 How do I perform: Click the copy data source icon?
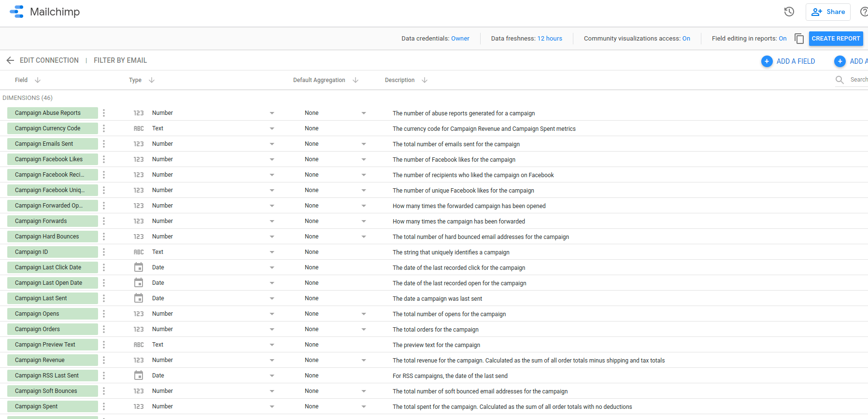click(799, 39)
